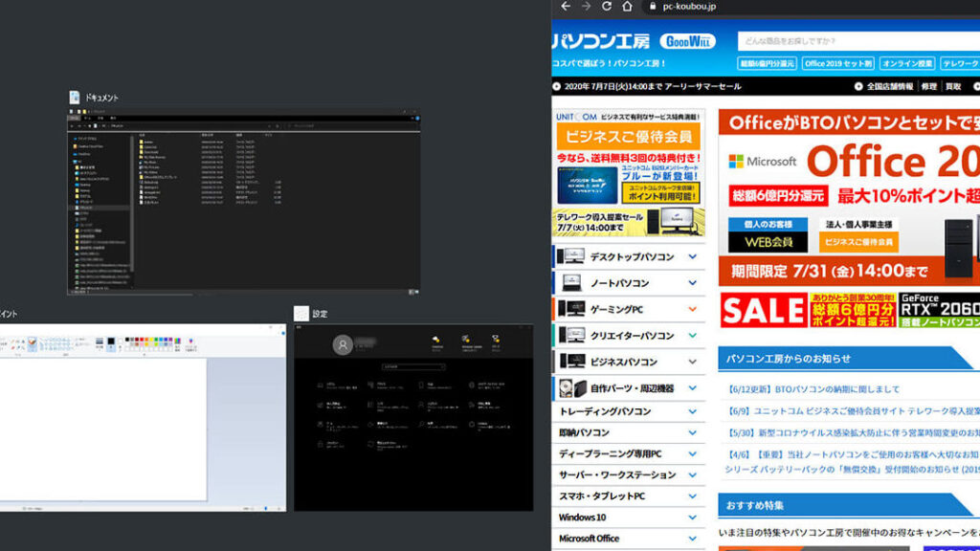Click the padlock icon beside pc-koubou.jp

653,7
